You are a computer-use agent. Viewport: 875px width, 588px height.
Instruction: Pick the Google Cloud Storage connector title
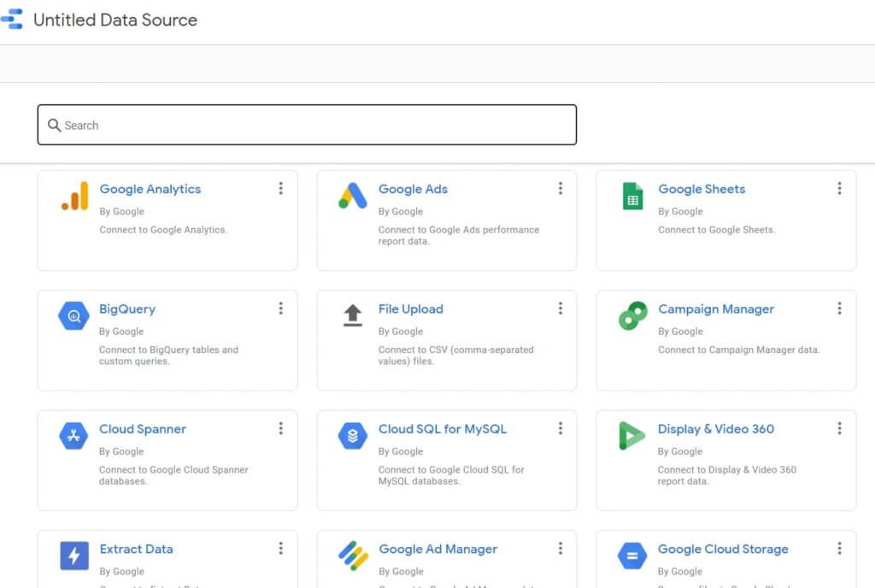pyautogui.click(x=723, y=549)
